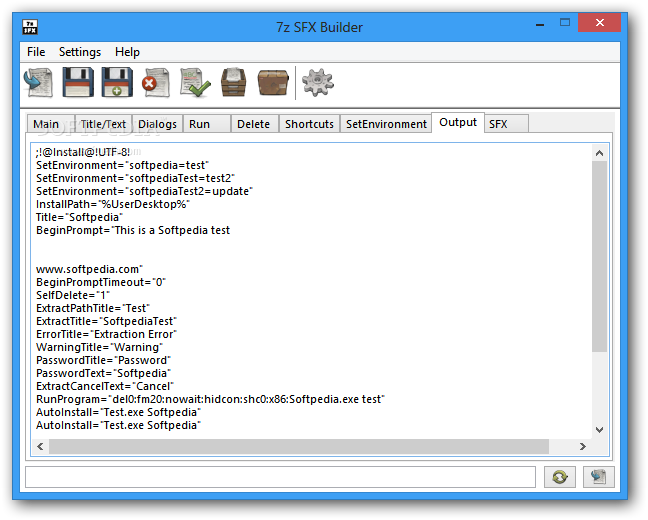This screenshot has height=520, width=648.
Task: Switch to the SetEnvironment tab
Action: click(x=386, y=124)
